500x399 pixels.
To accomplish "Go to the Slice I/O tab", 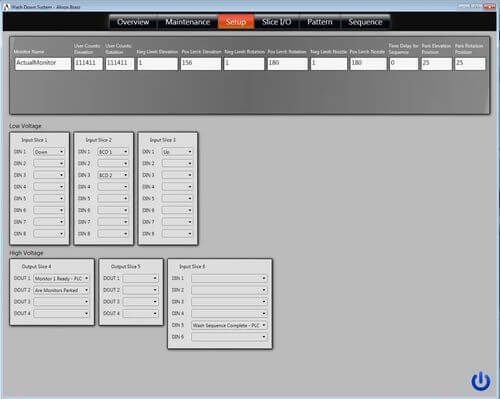I will 276,22.
